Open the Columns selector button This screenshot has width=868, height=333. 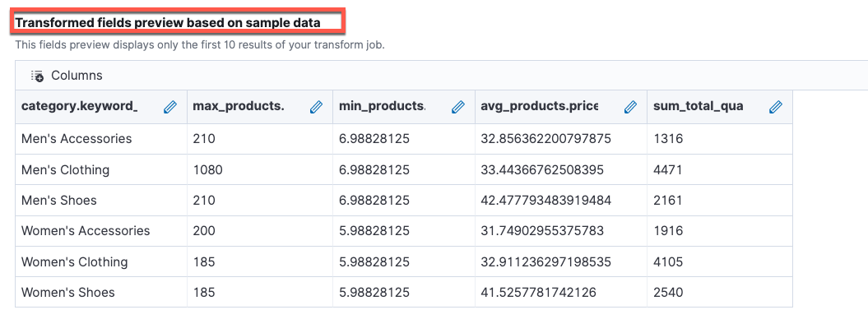pos(67,76)
